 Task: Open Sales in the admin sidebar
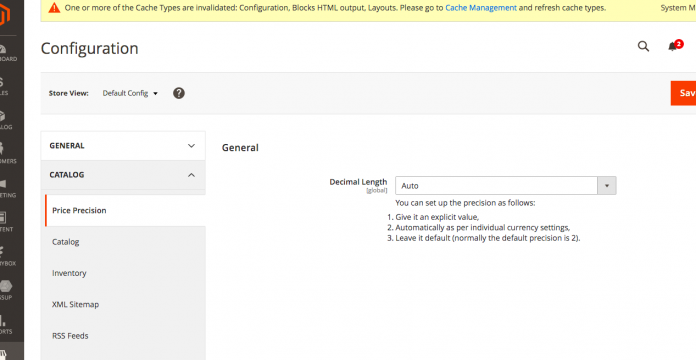click(x=4, y=86)
